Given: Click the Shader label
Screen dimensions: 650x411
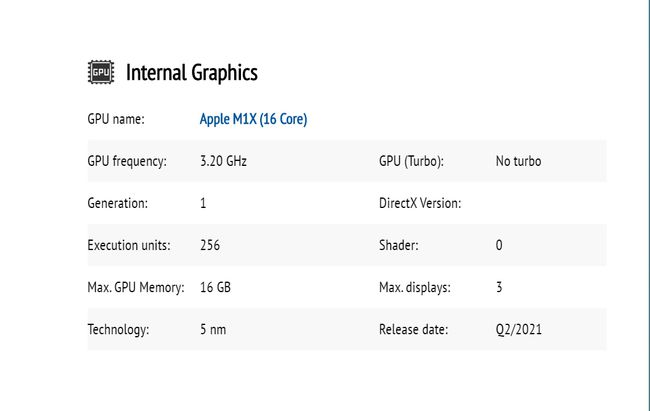Looking at the screenshot, I should (398, 245).
